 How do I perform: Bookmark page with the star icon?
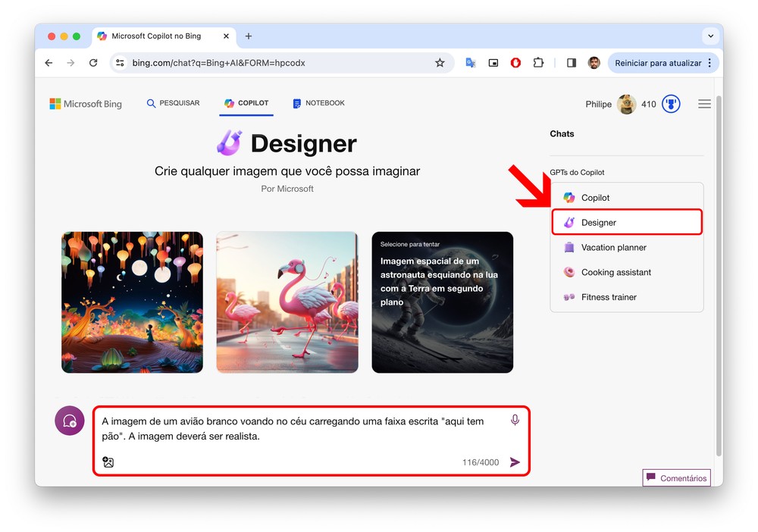pos(440,63)
